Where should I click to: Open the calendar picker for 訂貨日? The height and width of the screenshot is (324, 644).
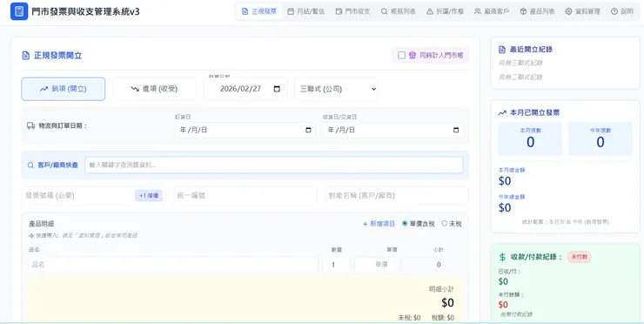tap(308, 130)
